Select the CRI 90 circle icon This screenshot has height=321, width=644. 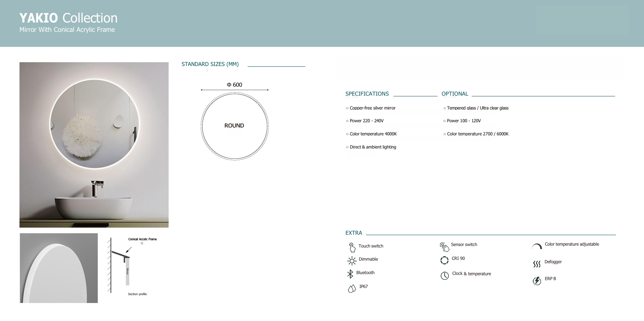click(444, 260)
